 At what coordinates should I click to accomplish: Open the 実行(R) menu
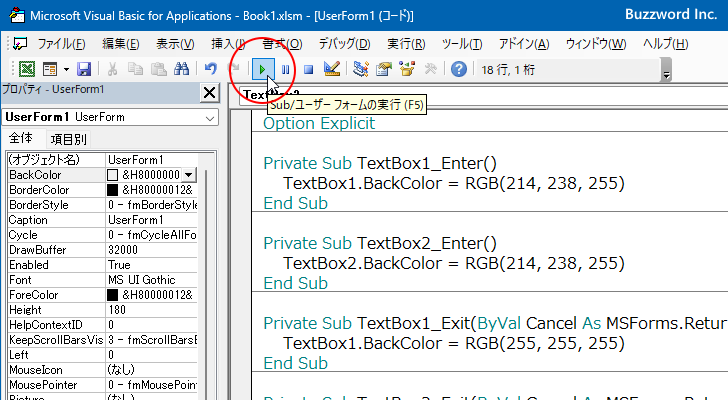pos(406,44)
